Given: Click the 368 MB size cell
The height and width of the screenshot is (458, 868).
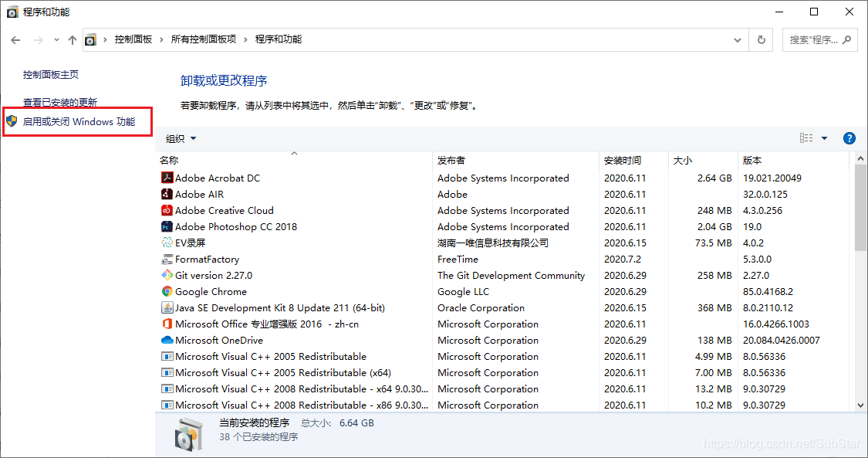Looking at the screenshot, I should point(714,307).
